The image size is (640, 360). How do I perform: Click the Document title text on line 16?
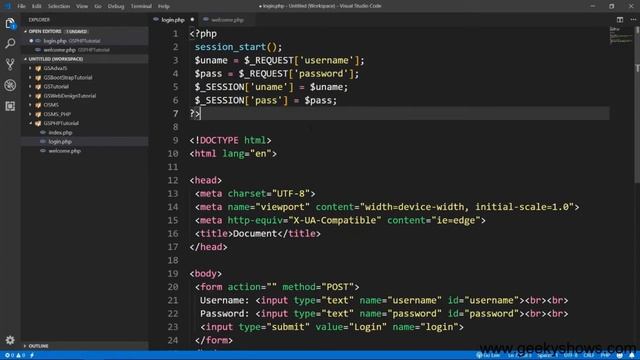tap(255, 233)
